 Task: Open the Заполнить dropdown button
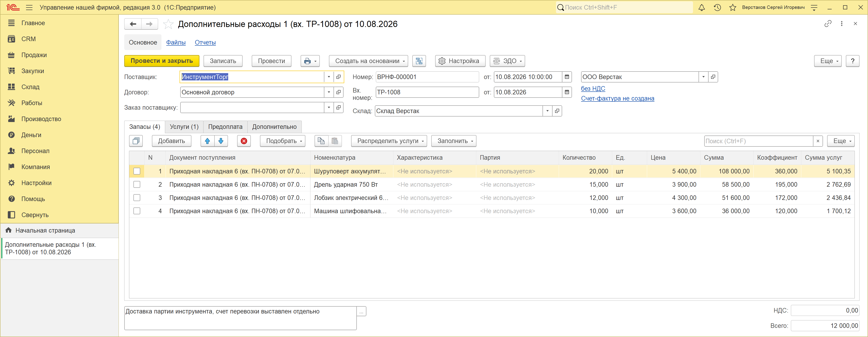point(454,141)
